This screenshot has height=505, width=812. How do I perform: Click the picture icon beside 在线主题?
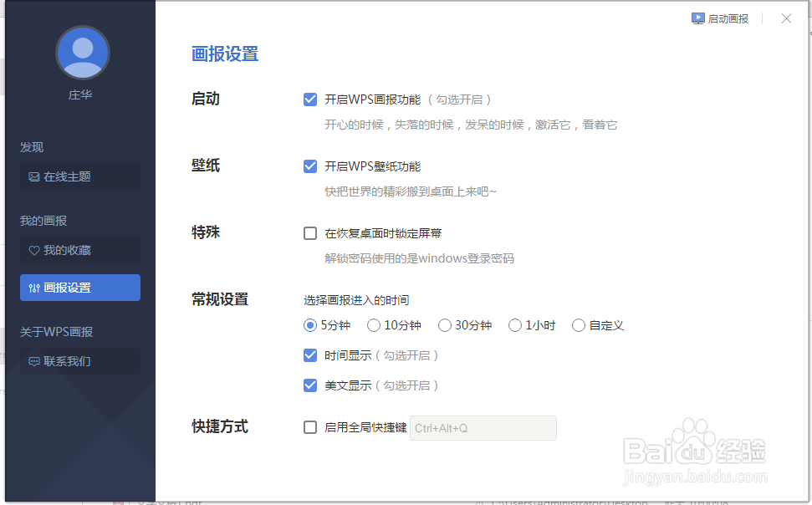[x=34, y=176]
